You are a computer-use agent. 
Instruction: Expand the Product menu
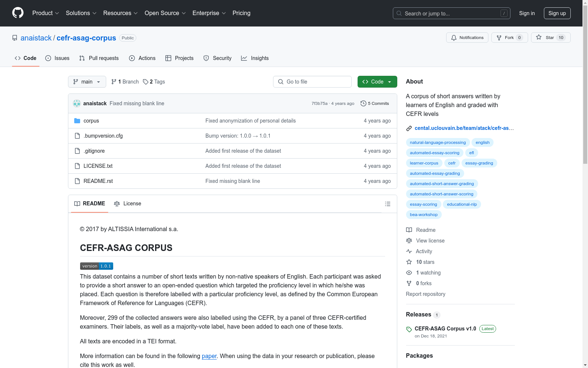46,13
